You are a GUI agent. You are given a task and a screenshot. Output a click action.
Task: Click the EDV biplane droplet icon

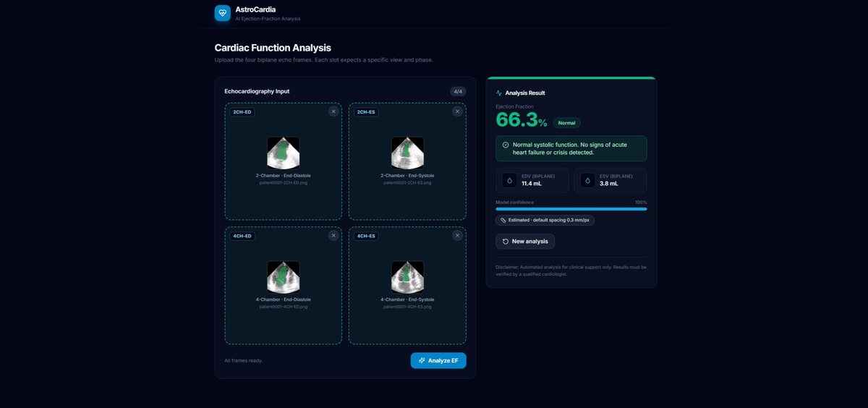point(509,180)
